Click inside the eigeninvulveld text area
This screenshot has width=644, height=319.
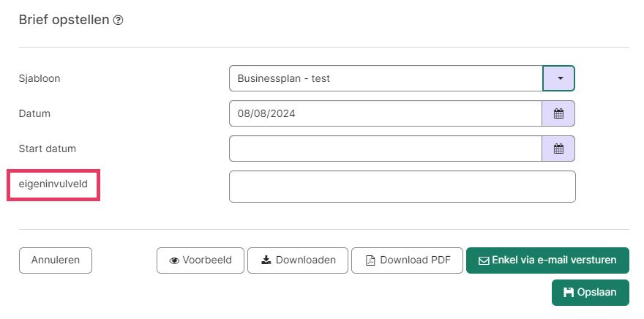point(402,187)
